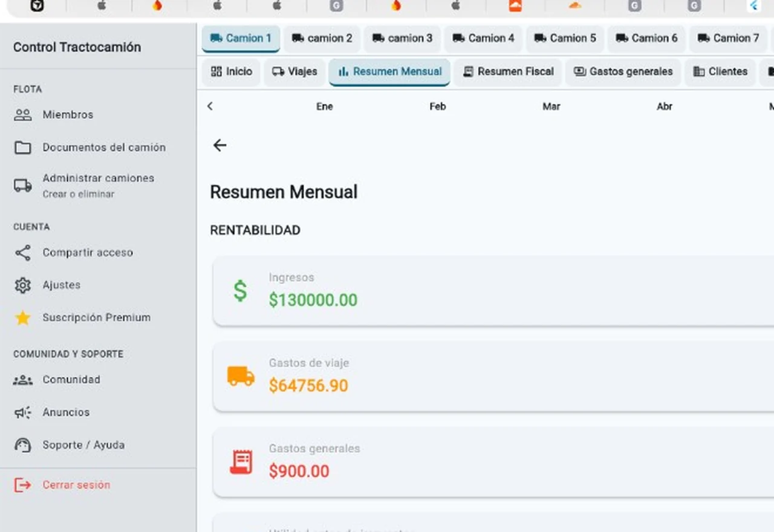Image resolution: width=774 pixels, height=532 pixels.
Task: Open the Resumen Fiscal tab
Action: pyautogui.click(x=508, y=71)
